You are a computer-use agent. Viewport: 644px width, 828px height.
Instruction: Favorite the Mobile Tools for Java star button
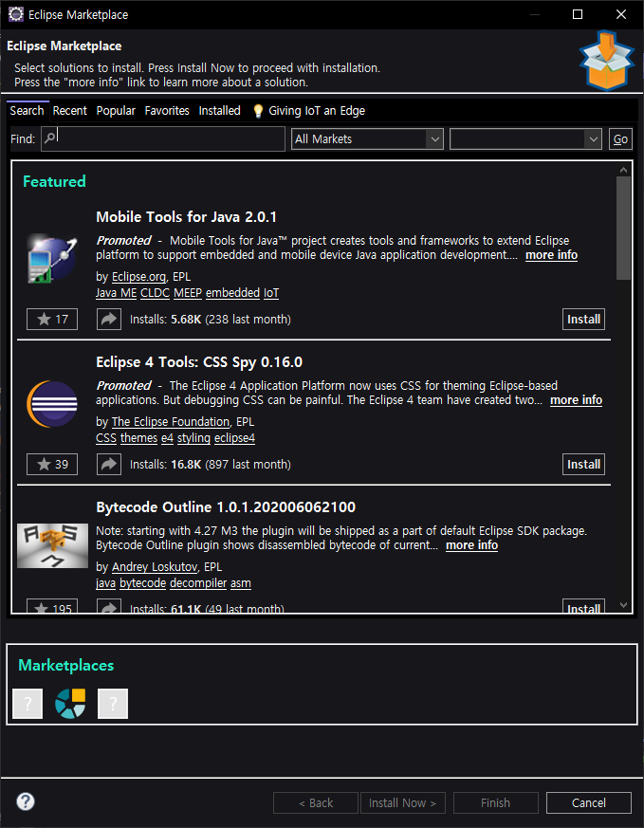(52, 319)
